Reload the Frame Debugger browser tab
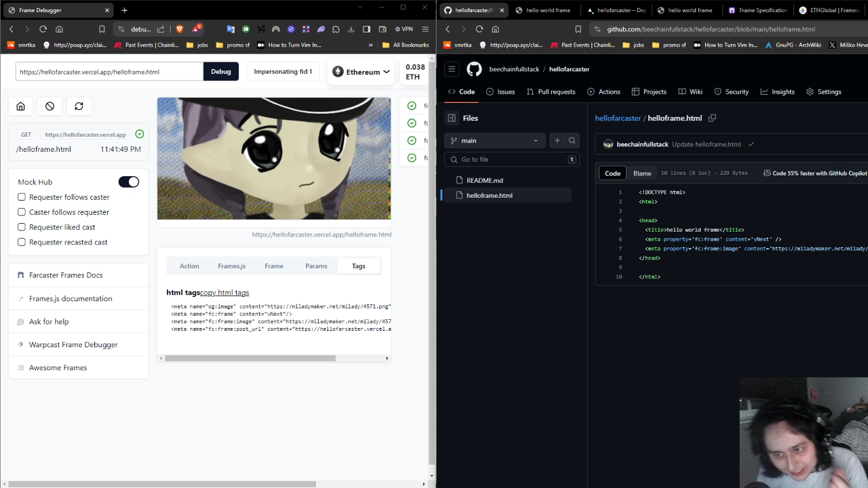This screenshot has width=868, height=488. [x=43, y=29]
